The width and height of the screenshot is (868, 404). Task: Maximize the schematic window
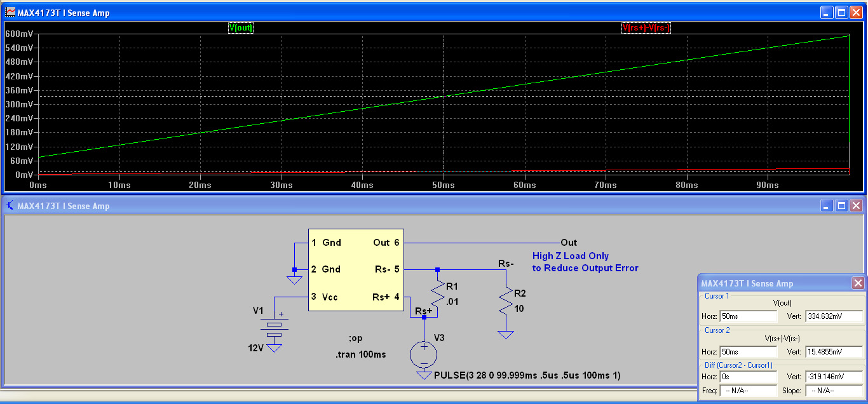pos(841,206)
